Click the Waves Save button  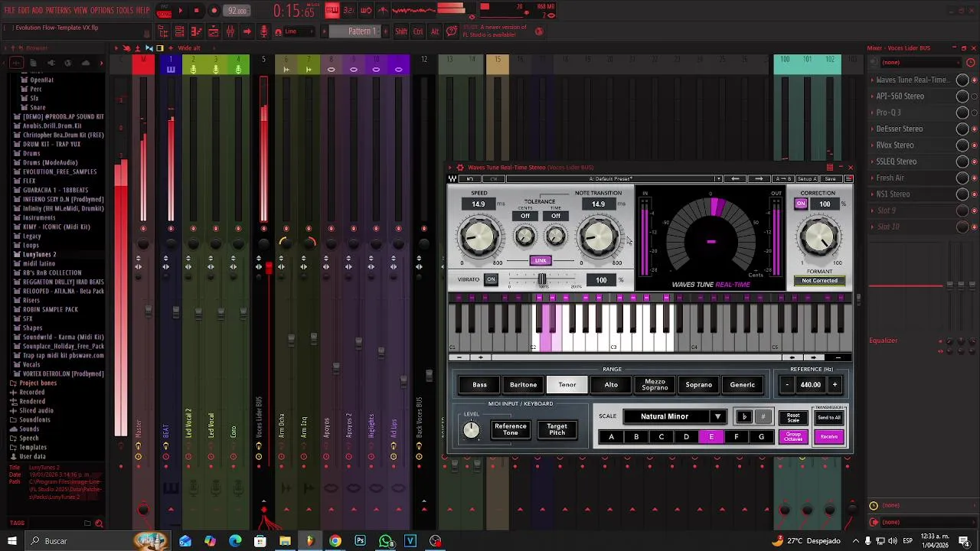[x=830, y=178]
